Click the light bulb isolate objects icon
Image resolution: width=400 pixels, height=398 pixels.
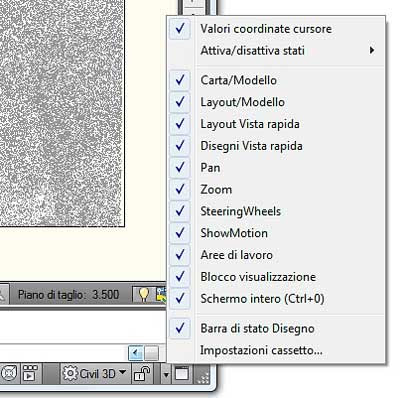(144, 295)
